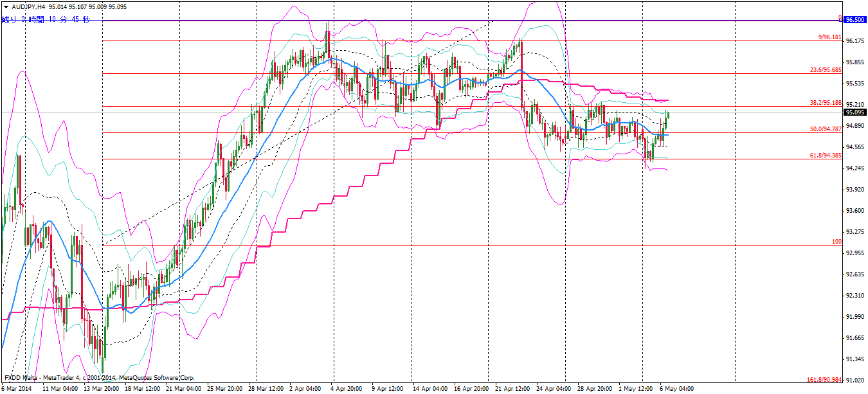The width and height of the screenshot is (868, 394).
Task: Click price axis value 91.340
Action: coord(855,359)
